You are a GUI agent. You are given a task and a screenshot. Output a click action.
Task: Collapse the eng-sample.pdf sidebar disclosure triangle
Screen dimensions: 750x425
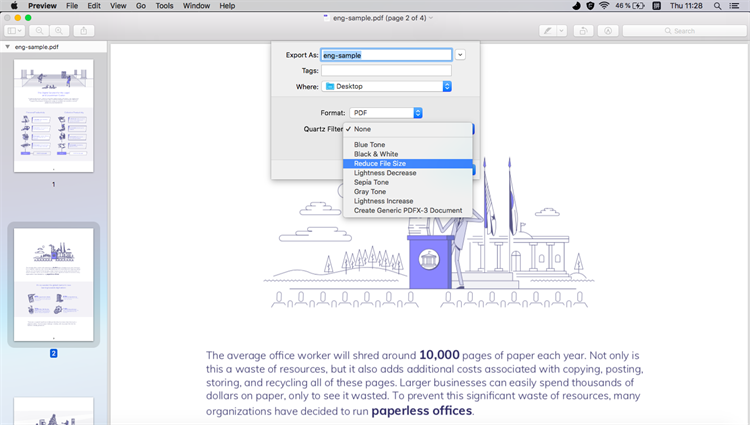pyautogui.click(x=7, y=47)
